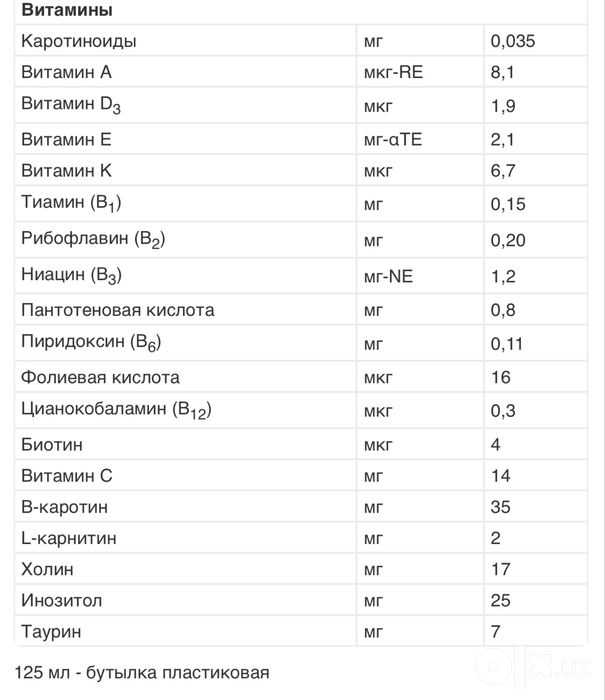Select the мг-αTE unit cell
Image resolution: width=605 pixels, height=700 pixels.
pos(392,140)
